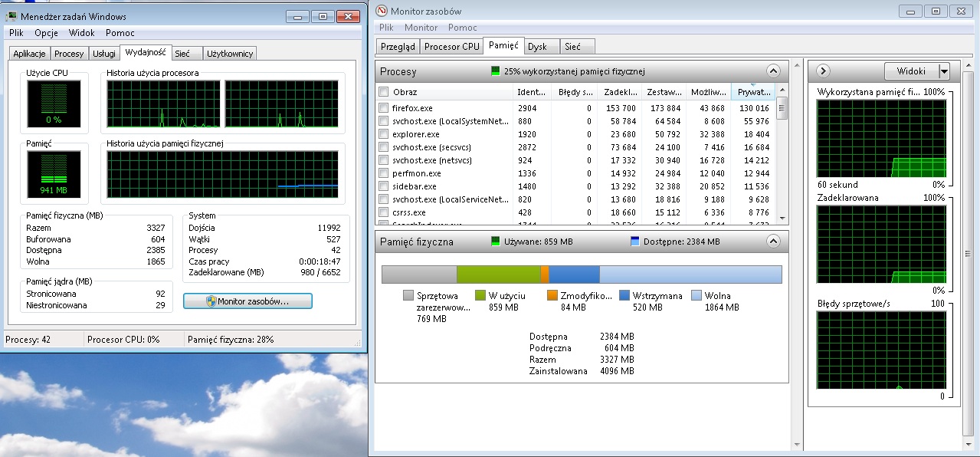Image resolution: width=980 pixels, height=457 pixels.
Task: Tick the svchost.exe (secsvcs) checkbox
Action: 383,147
